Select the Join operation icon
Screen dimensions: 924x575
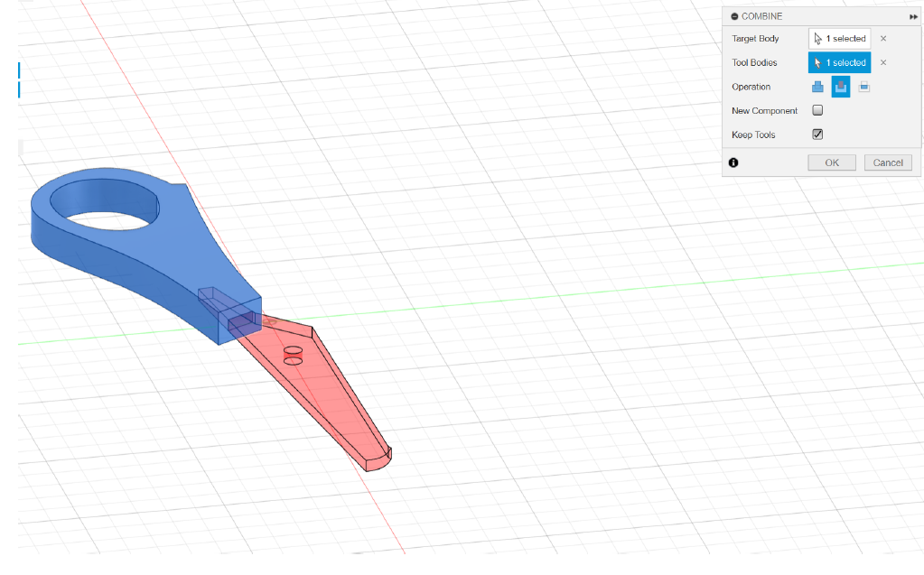tap(817, 87)
